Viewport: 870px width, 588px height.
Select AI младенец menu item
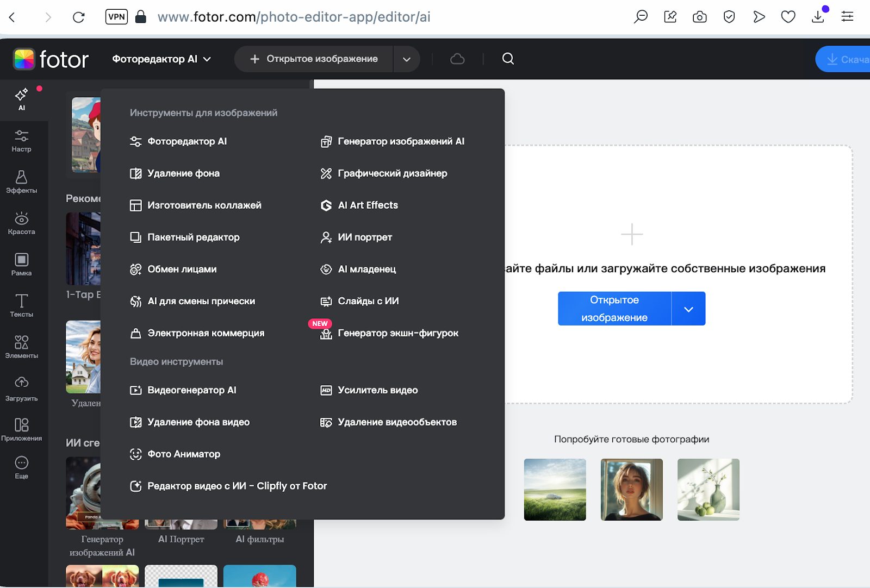(x=358, y=270)
